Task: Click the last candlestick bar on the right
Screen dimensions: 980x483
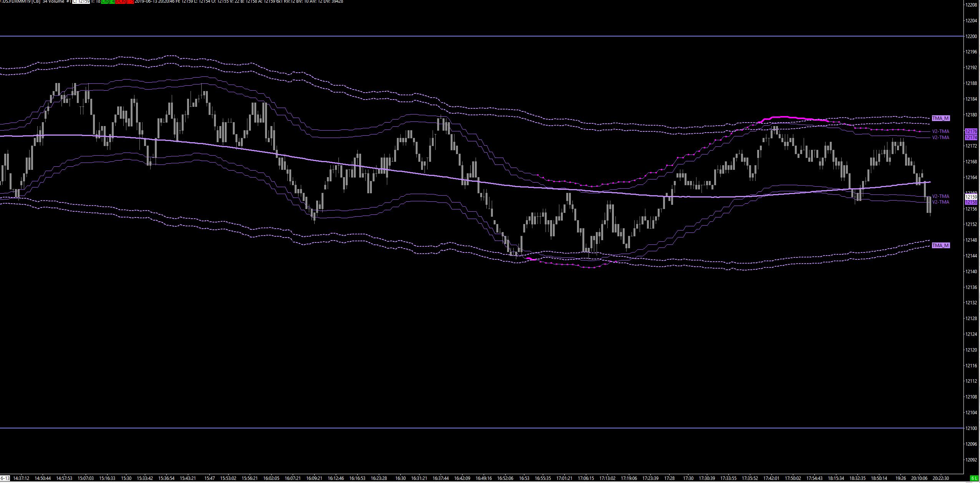Action: 929,204
